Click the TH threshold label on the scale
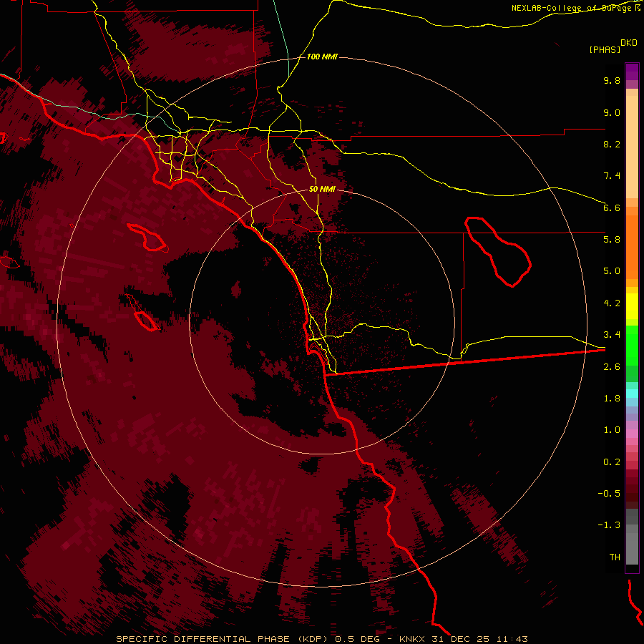 click(x=615, y=557)
